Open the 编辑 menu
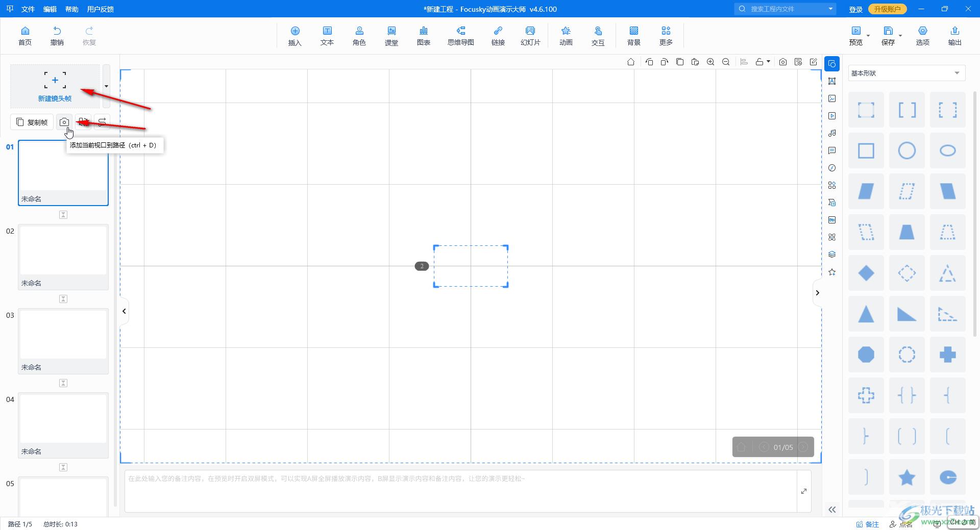The width and height of the screenshot is (980, 530). tap(50, 9)
